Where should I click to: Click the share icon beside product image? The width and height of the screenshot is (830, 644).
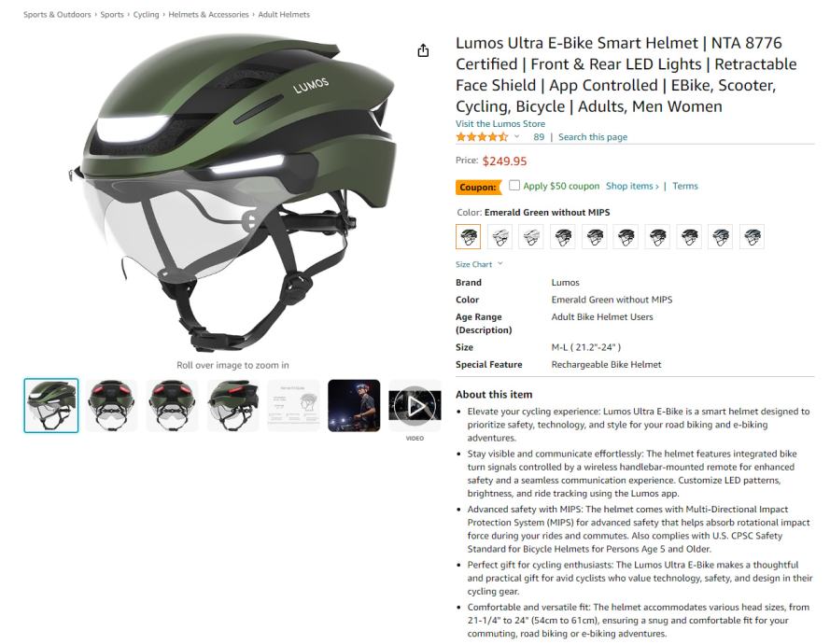click(x=423, y=50)
